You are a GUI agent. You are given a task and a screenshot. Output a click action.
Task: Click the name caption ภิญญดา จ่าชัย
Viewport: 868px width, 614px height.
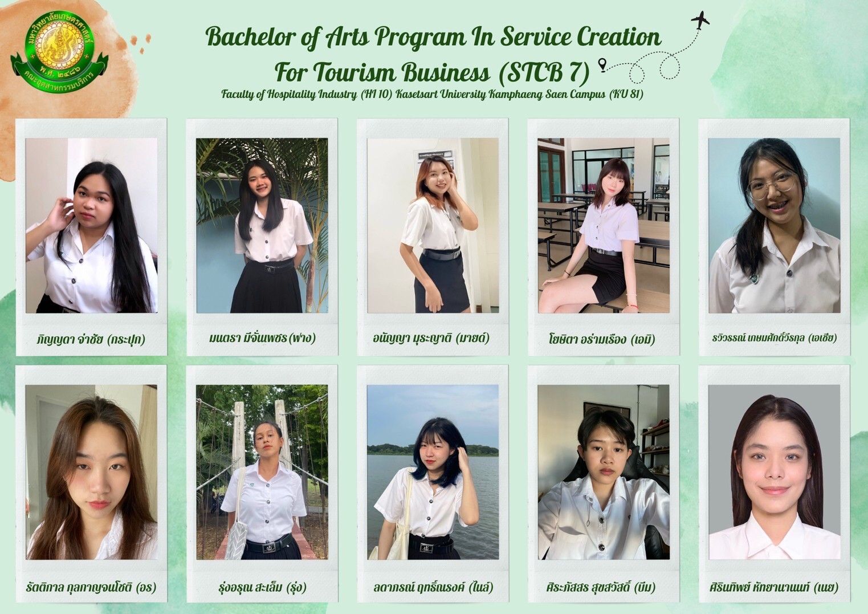click(68, 340)
